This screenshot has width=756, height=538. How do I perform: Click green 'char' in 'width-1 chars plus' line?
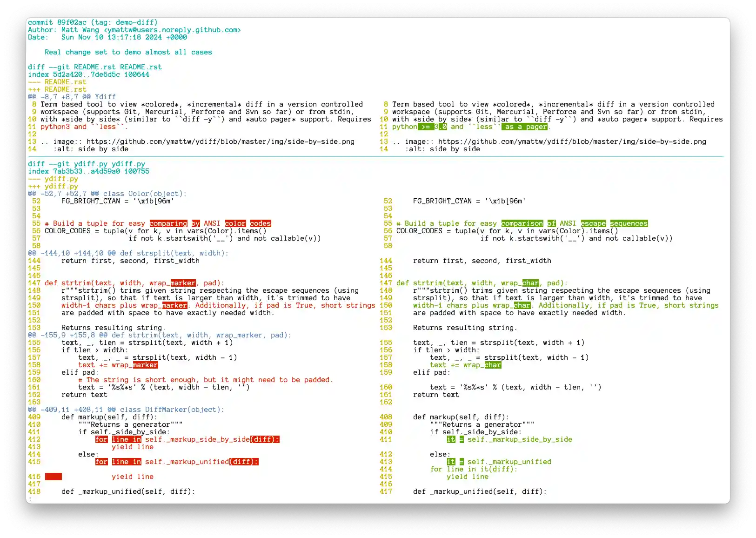coord(522,305)
